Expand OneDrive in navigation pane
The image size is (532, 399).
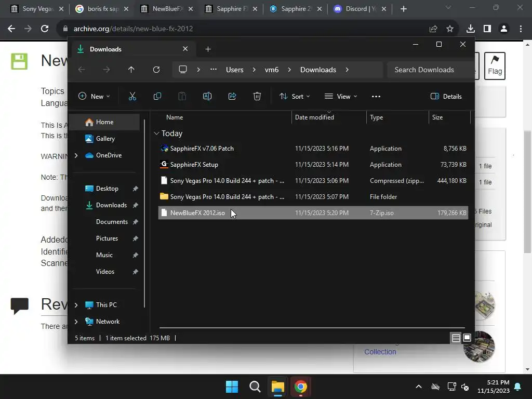76,155
